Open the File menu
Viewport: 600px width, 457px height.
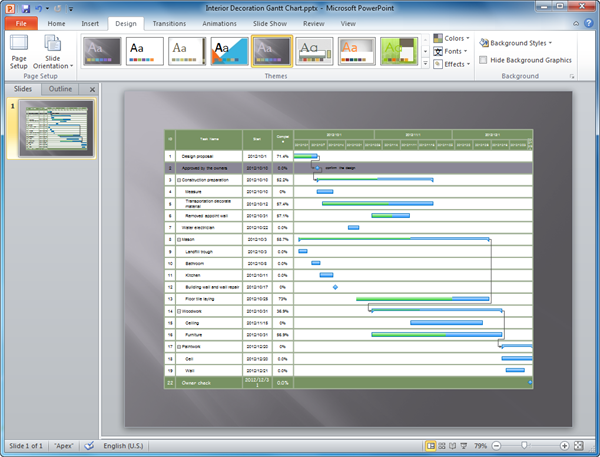click(20, 22)
